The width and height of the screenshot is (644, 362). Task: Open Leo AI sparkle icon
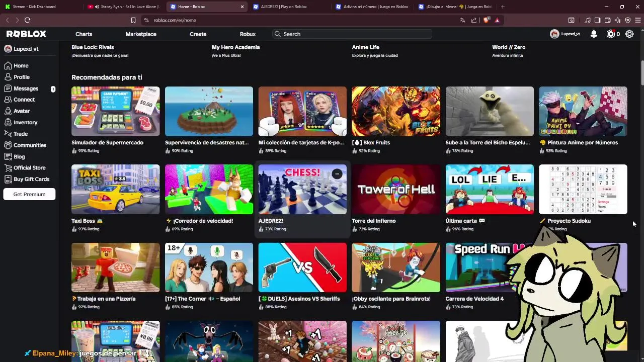click(x=618, y=20)
